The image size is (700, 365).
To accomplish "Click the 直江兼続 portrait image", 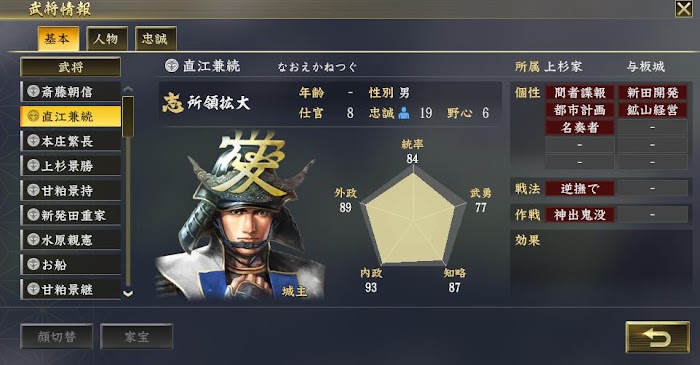I will click(240, 216).
